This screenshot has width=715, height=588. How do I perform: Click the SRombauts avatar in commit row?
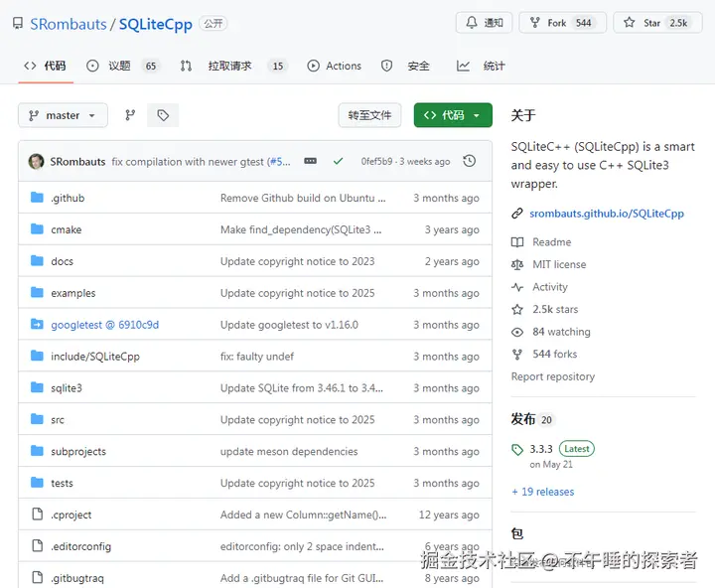(36, 162)
